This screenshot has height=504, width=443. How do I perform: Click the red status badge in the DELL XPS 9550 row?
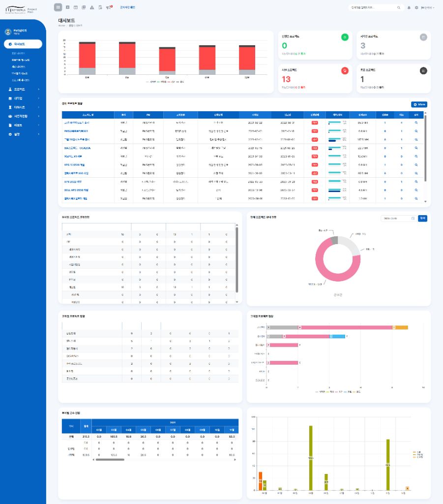315,190
